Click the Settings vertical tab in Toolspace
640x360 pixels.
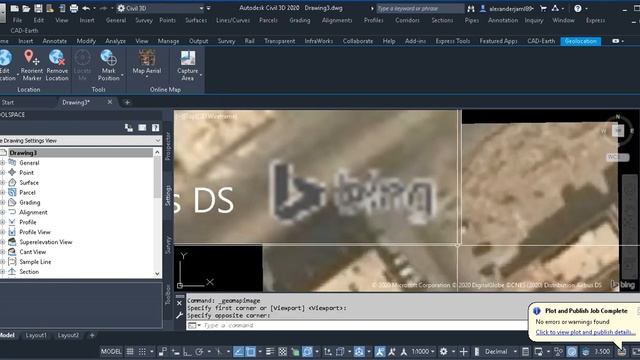tap(167, 195)
